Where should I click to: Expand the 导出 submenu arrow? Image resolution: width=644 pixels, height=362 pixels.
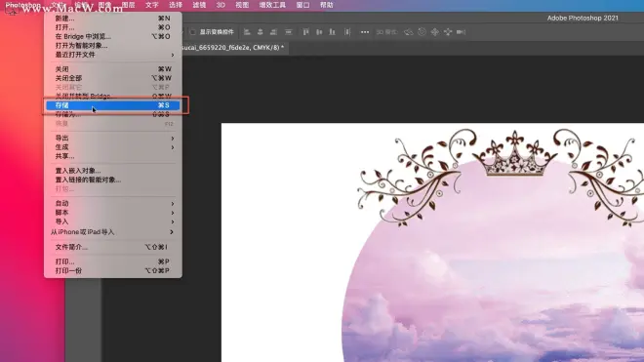coord(173,138)
